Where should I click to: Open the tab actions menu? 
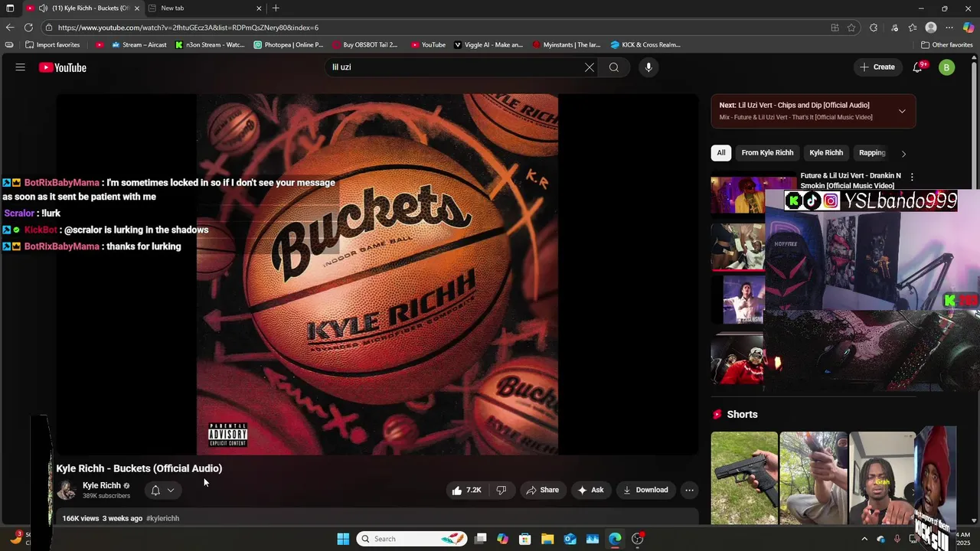pos(10,8)
